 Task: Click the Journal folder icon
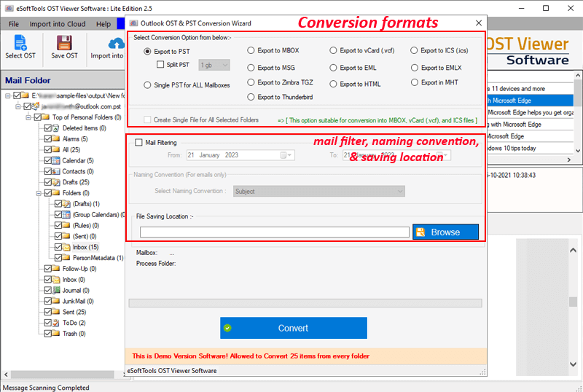[56, 291]
